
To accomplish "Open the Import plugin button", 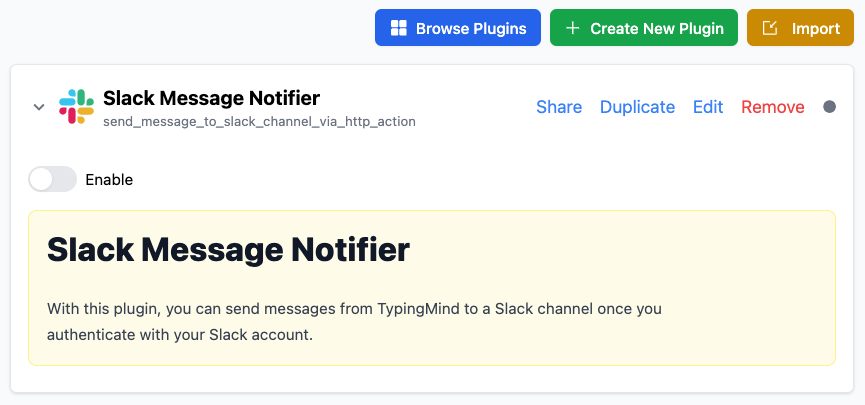I will click(800, 28).
